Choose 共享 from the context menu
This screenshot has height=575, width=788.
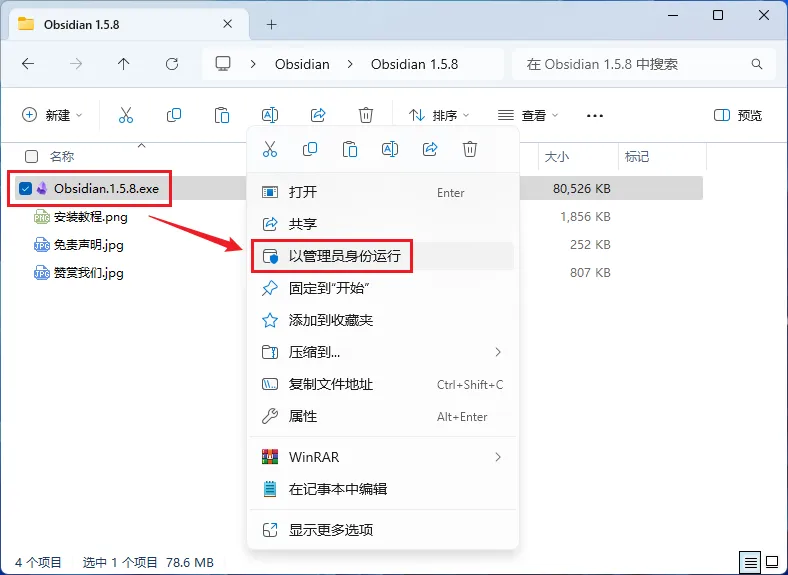pyautogui.click(x=382, y=224)
